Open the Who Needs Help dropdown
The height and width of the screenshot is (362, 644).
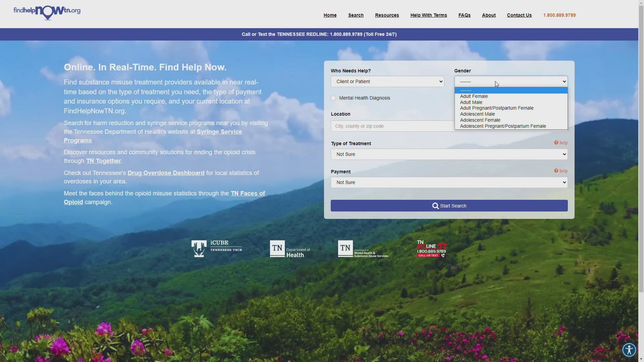(387, 81)
